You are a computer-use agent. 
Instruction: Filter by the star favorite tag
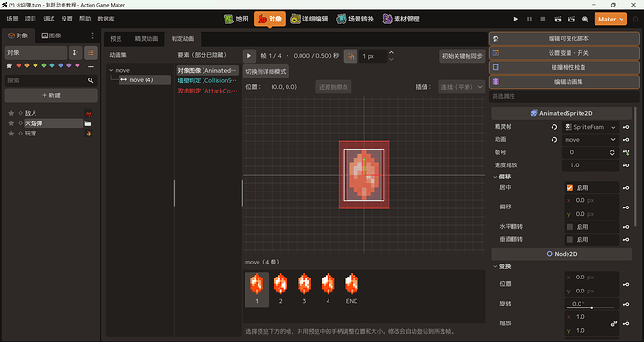(9, 65)
